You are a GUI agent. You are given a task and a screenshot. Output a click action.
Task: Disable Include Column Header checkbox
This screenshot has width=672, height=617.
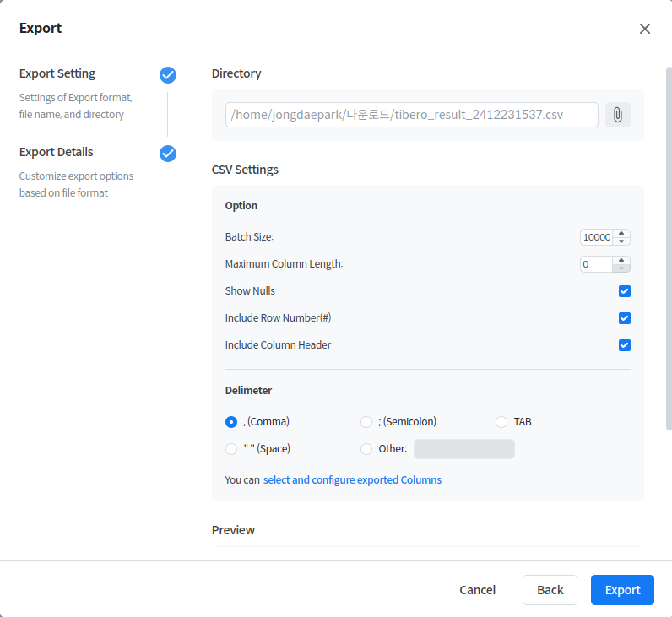625,345
